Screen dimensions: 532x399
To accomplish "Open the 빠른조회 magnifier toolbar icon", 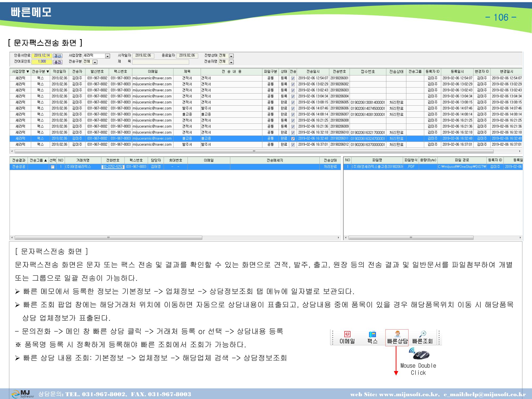I will point(422,338).
